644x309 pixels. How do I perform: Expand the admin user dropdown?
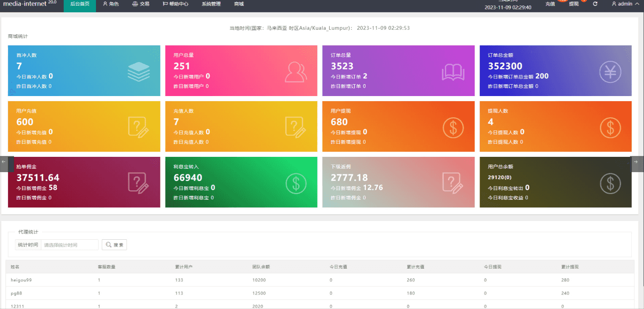625,4
